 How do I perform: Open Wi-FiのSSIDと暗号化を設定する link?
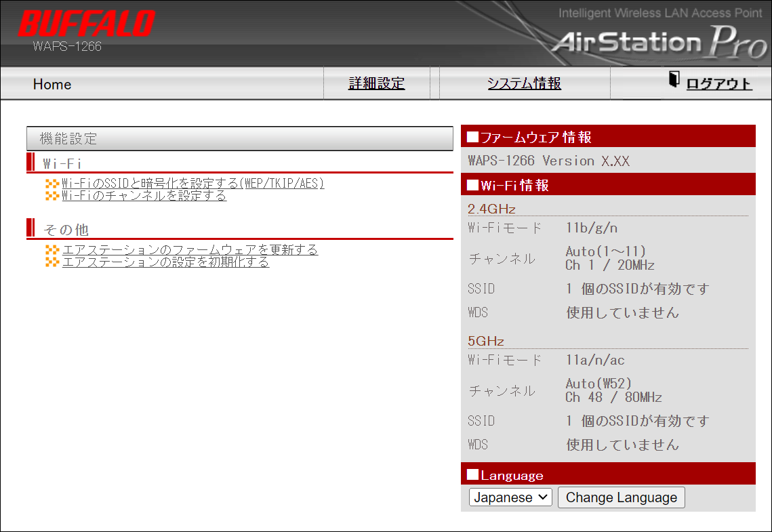(x=193, y=184)
